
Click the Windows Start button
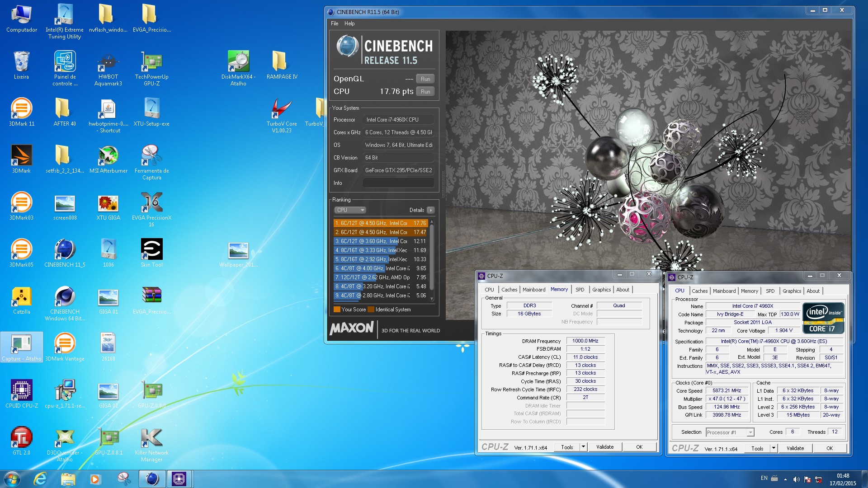tap(12, 479)
